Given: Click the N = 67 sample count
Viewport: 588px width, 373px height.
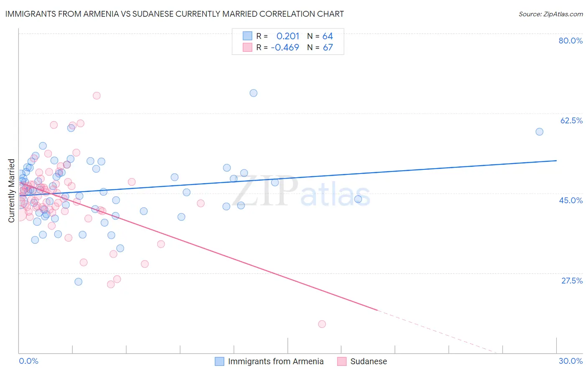Looking at the screenshot, I should click(320, 47).
